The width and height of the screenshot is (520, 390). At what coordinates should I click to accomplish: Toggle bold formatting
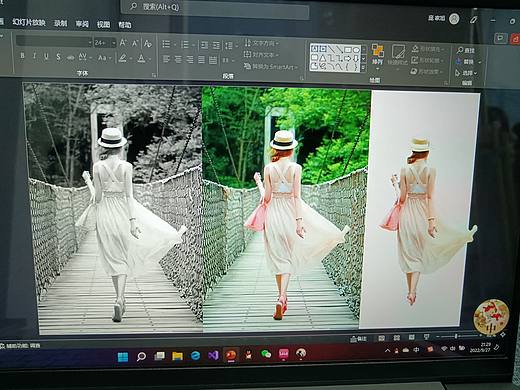coord(22,56)
